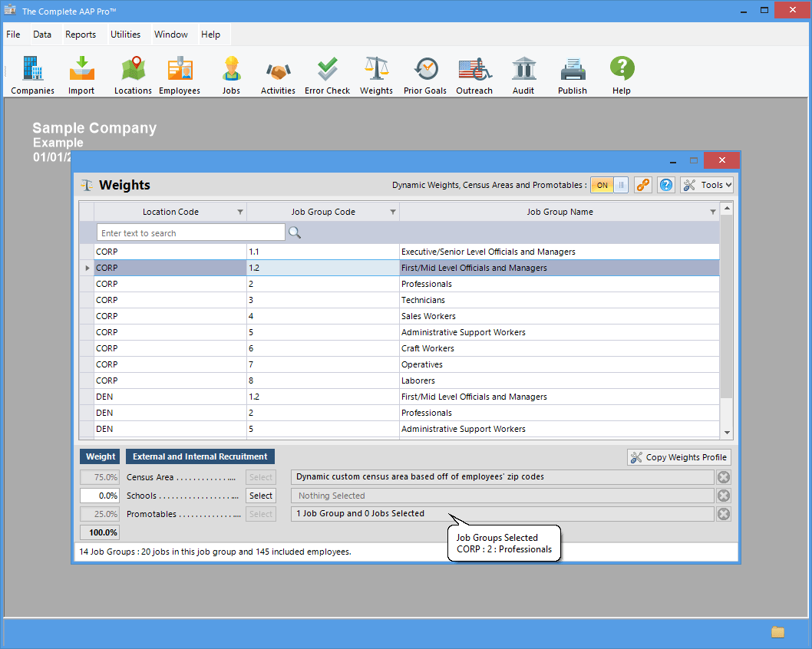Clear the Schools selection

pos(724,496)
